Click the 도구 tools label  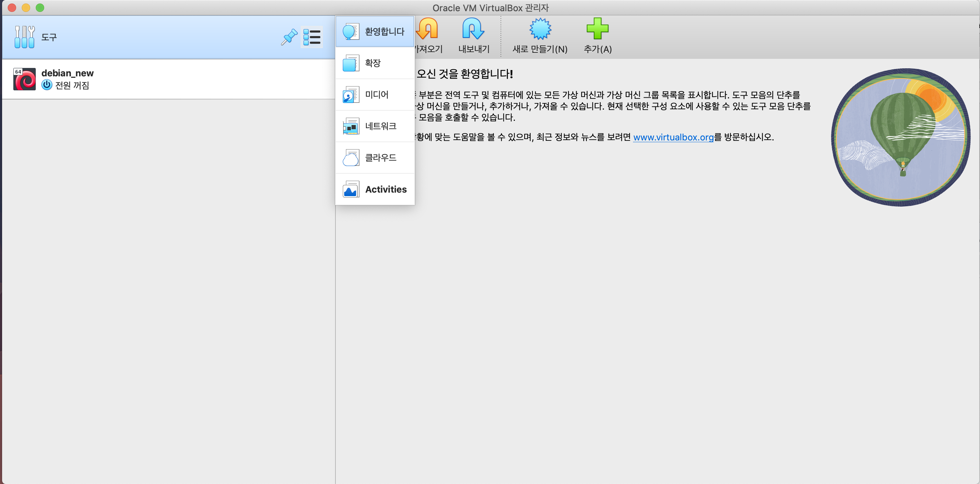coord(49,37)
